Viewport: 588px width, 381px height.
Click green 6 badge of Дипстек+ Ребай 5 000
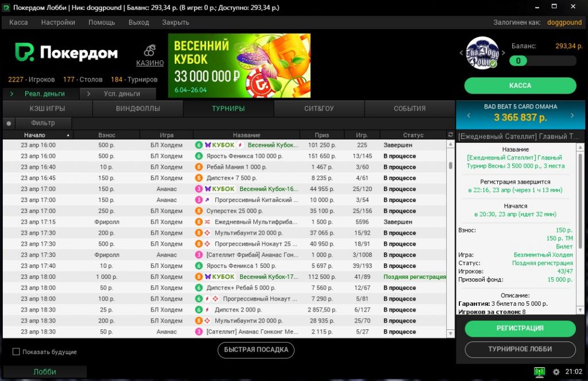(x=199, y=287)
